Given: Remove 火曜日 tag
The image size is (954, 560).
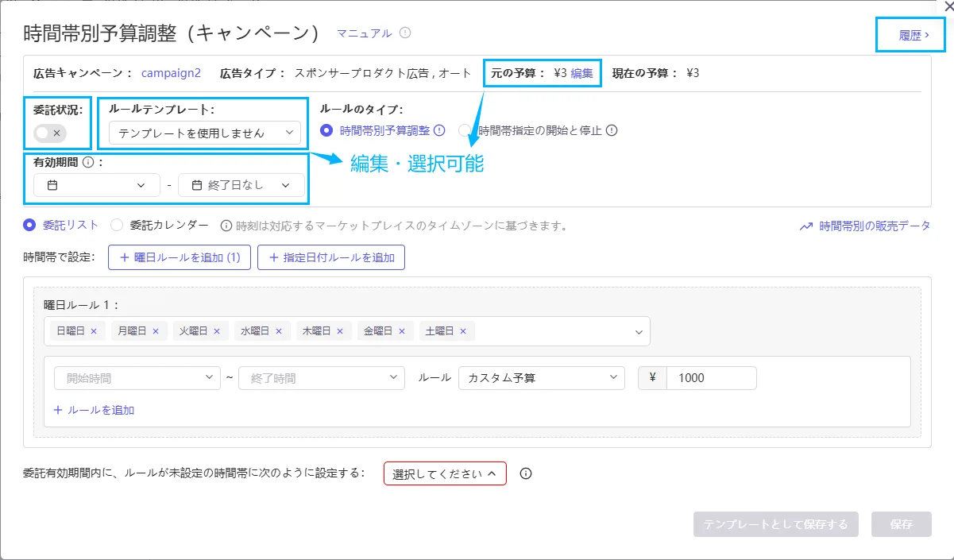Looking at the screenshot, I should 217,331.
